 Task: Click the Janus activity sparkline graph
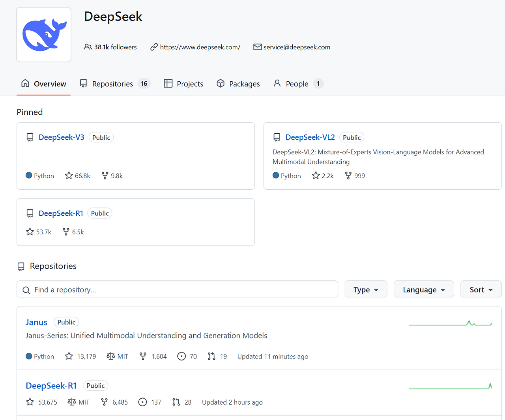coord(451,323)
